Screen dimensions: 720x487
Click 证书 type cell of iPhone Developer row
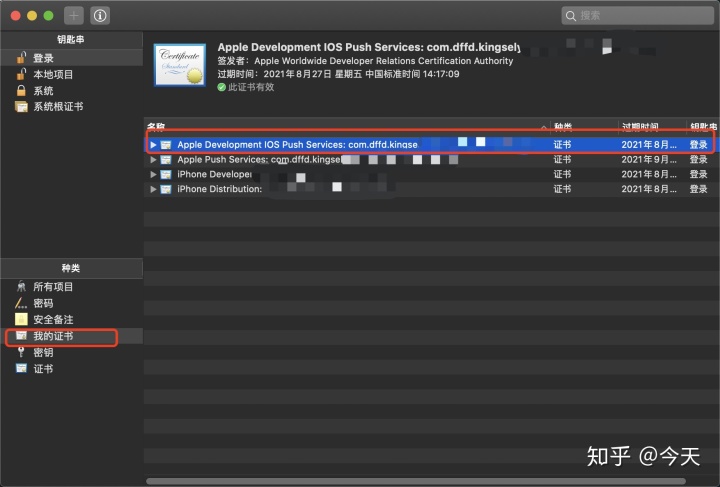pyautogui.click(x=562, y=174)
